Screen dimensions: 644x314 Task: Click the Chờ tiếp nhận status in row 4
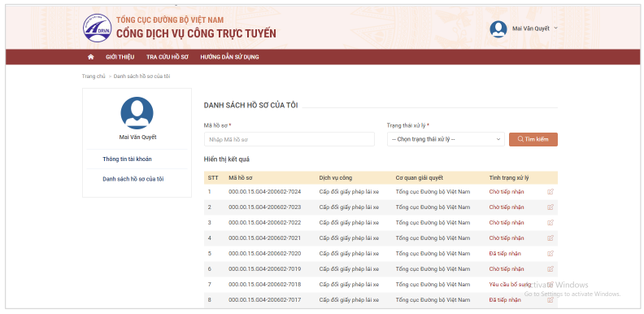(507, 238)
